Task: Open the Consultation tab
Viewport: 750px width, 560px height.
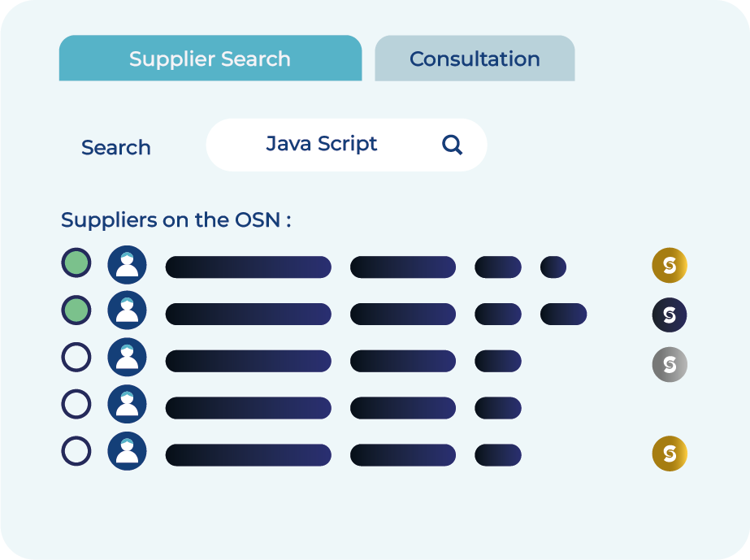Action: click(x=475, y=59)
